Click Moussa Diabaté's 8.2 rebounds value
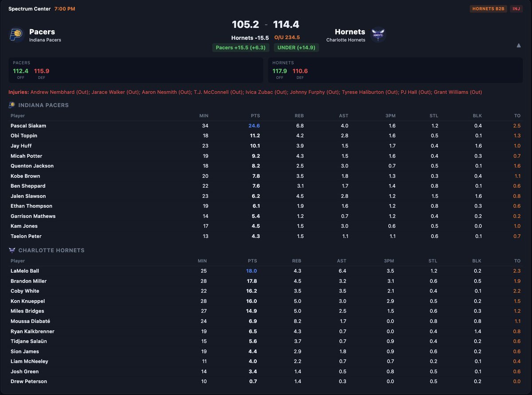 click(297, 321)
